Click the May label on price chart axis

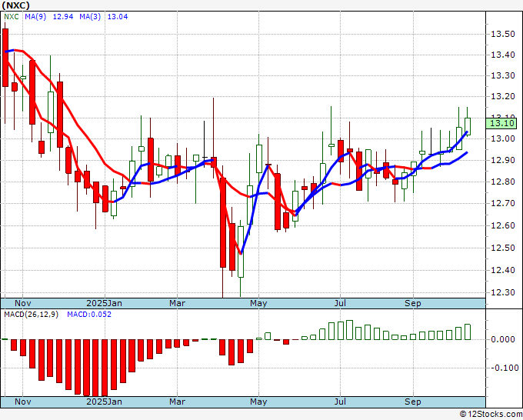[258, 303]
